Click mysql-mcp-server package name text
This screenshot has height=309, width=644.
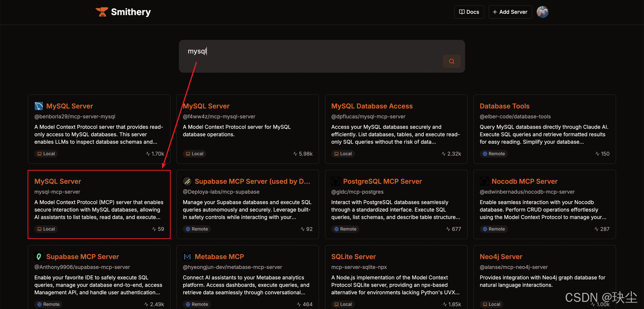57,192
